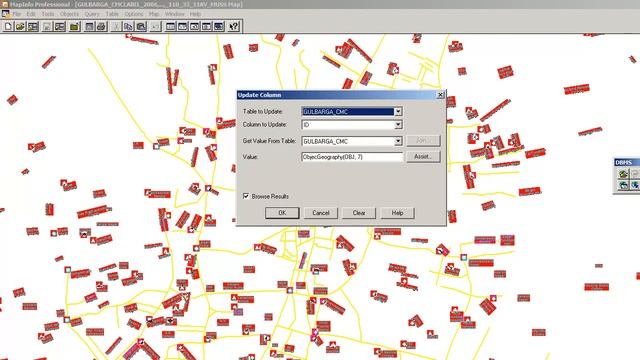Close the Update Column dialog

tap(440, 95)
